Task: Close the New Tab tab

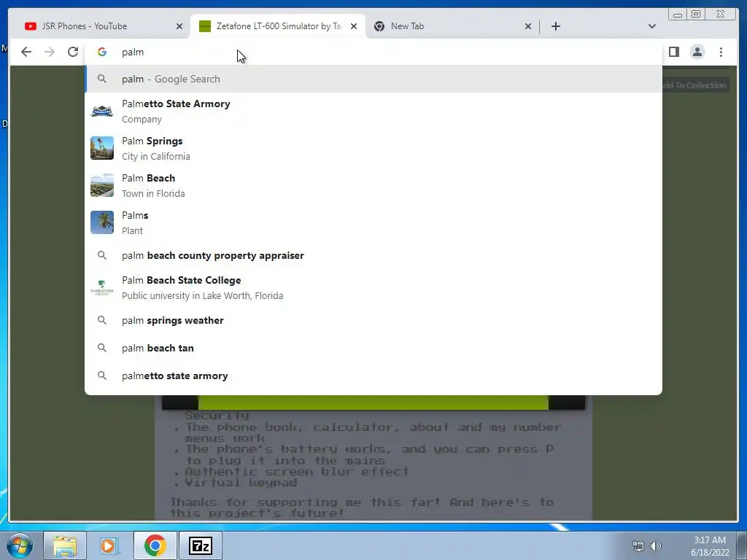Action: tap(528, 26)
